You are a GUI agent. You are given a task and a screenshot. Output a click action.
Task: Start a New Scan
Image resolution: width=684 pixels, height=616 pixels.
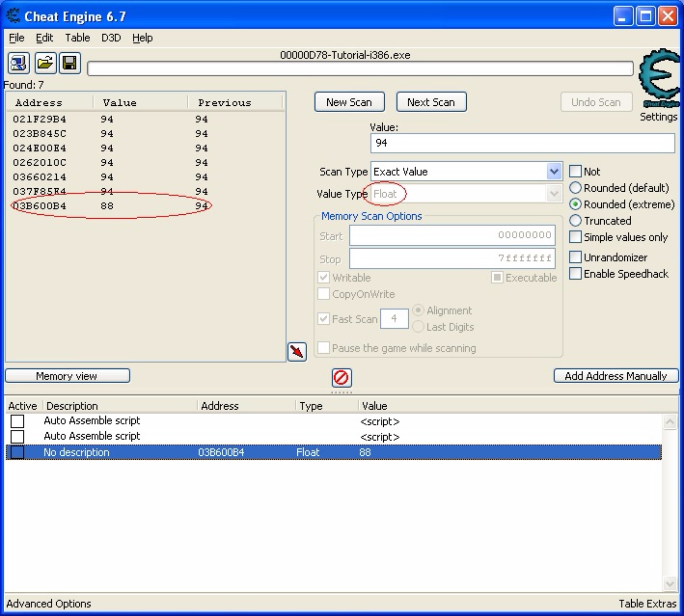[x=349, y=102]
